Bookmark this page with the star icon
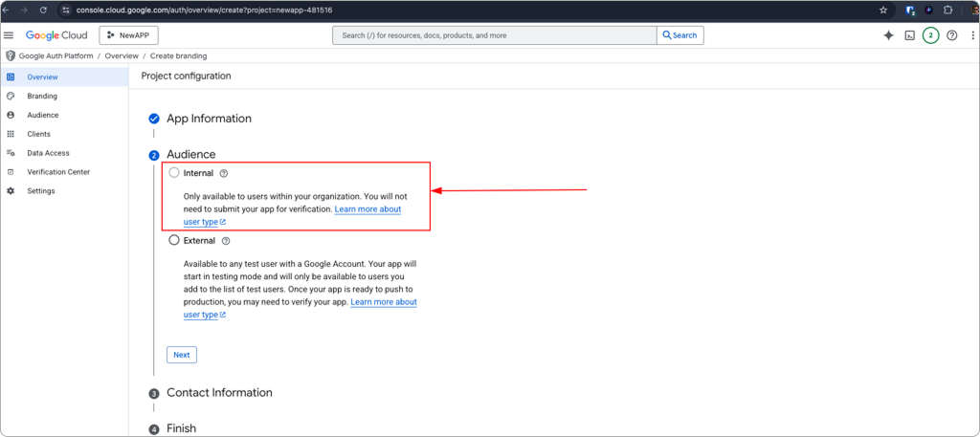This screenshot has height=437, width=980. coord(883,10)
